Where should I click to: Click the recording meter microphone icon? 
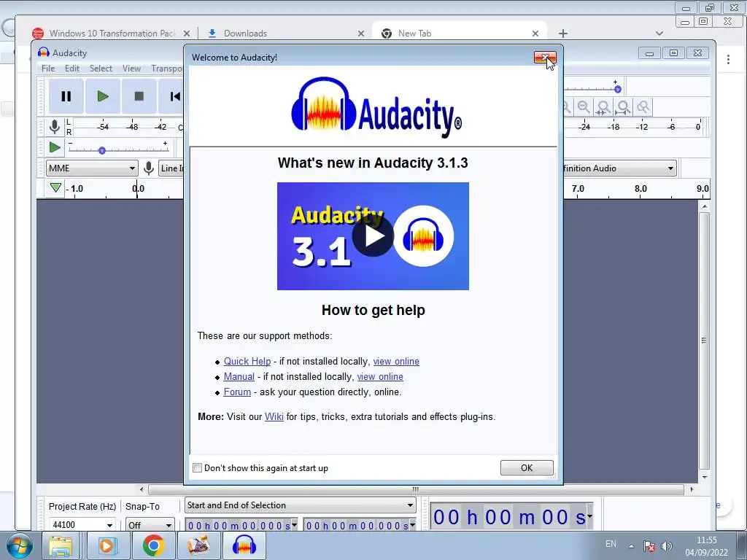(54, 127)
